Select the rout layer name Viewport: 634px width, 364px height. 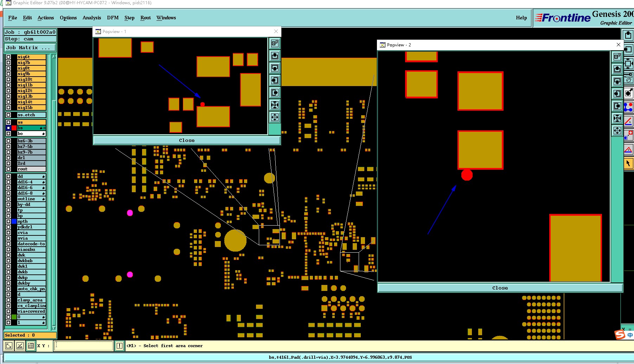point(32,169)
